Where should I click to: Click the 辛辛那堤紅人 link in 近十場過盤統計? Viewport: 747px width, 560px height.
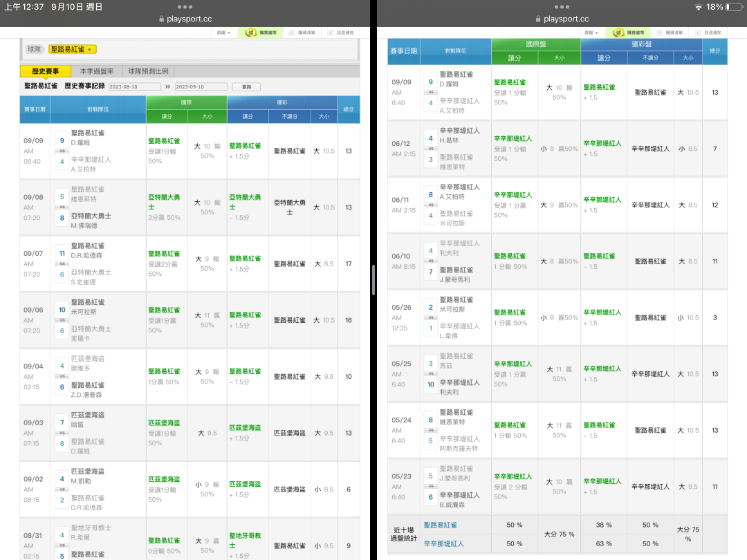point(443,544)
